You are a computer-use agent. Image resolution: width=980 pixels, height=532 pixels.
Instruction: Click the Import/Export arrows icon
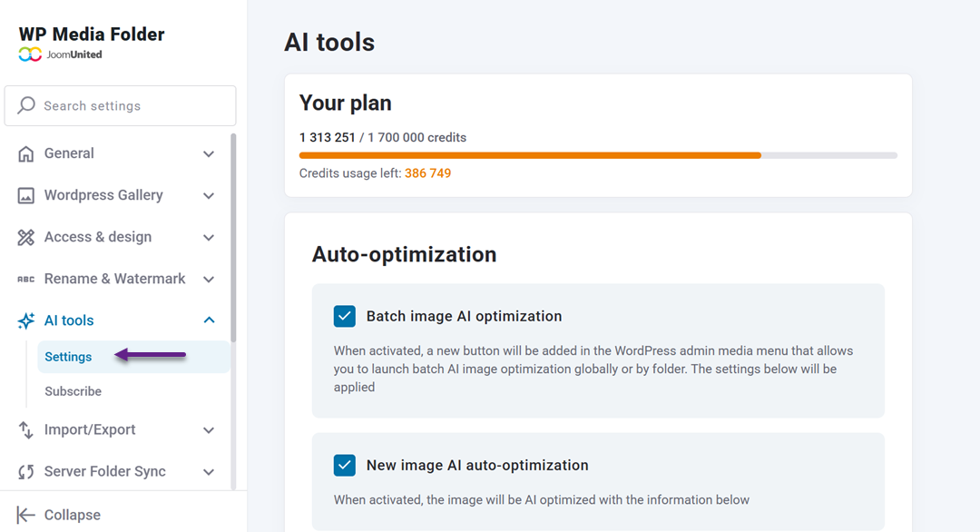click(x=24, y=429)
